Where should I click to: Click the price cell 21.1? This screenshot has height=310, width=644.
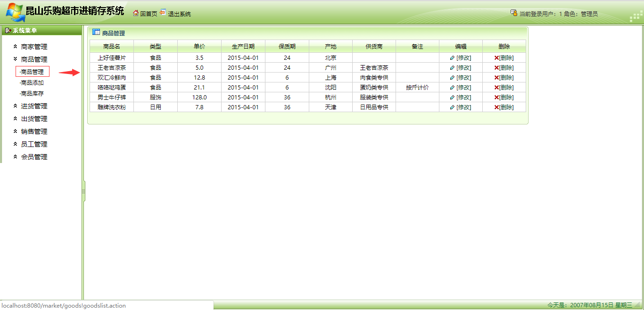pyautogui.click(x=199, y=87)
